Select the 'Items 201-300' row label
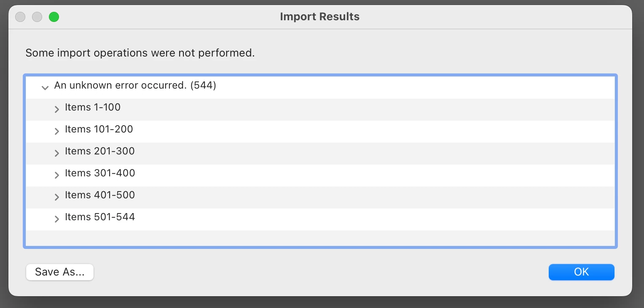 point(100,151)
